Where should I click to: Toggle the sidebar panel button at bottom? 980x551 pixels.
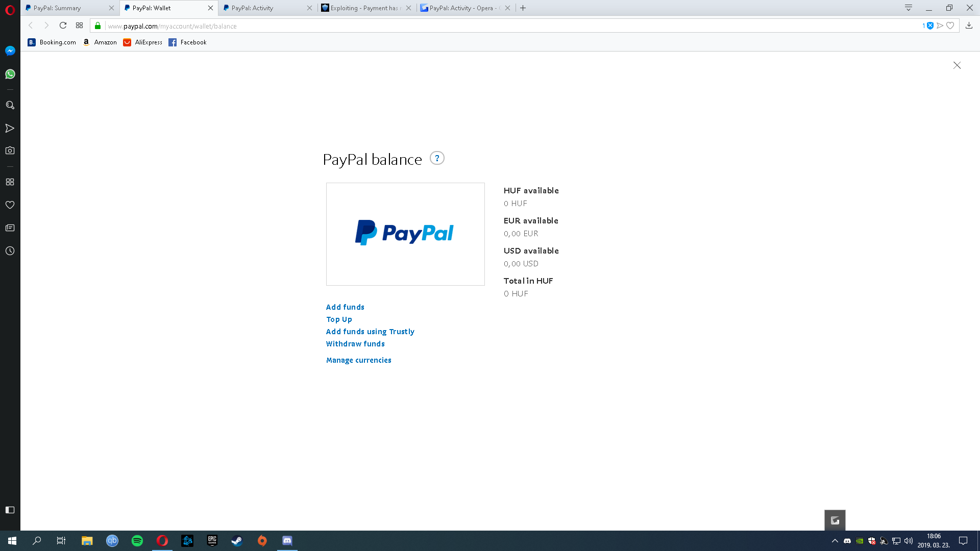[10, 510]
